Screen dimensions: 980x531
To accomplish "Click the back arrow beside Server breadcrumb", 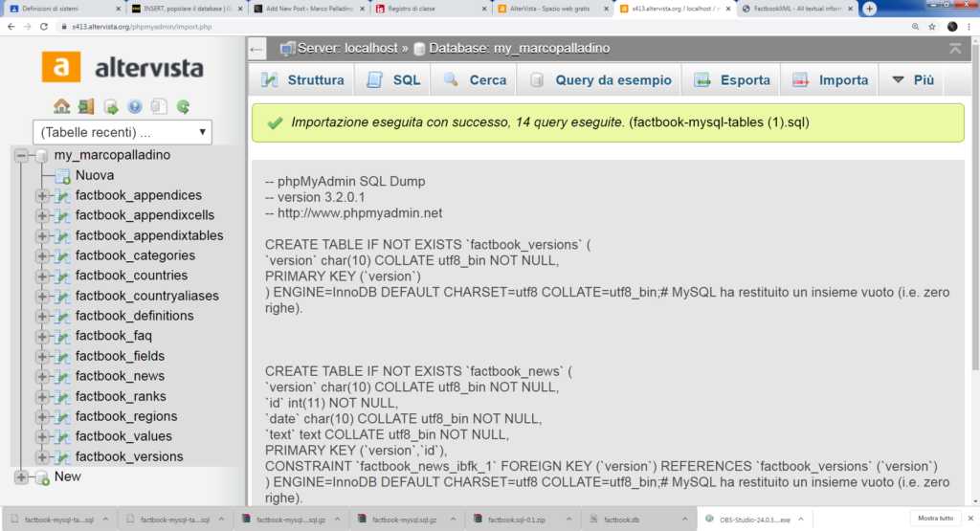I will (256, 48).
